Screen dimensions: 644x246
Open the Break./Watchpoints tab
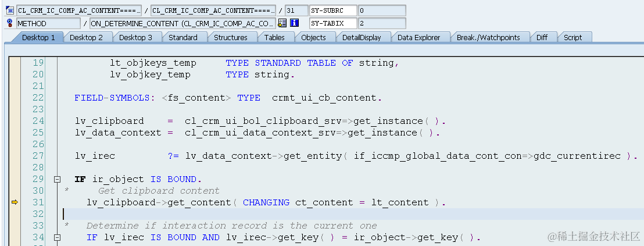coord(488,37)
